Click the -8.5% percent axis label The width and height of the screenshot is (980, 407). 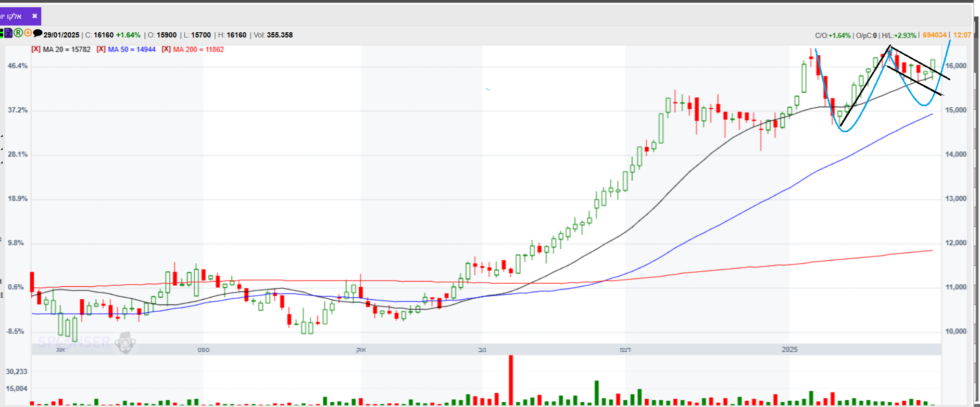click(15, 331)
